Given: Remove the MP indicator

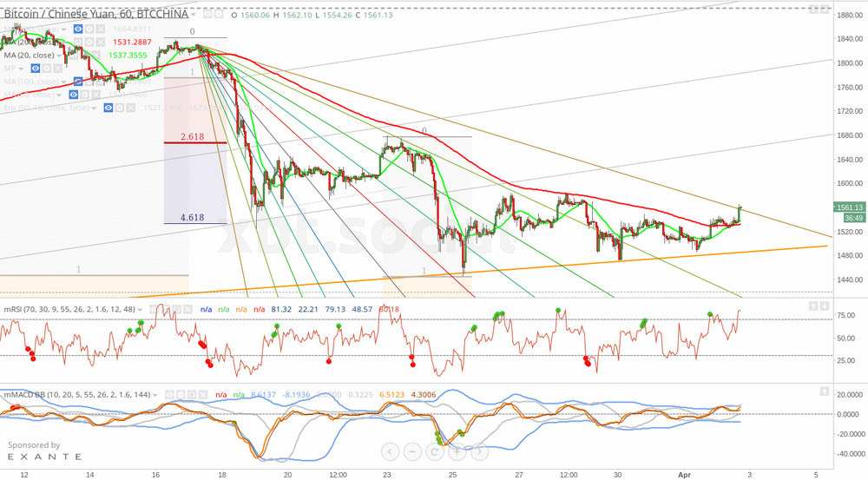Looking at the screenshot, I should [57, 69].
